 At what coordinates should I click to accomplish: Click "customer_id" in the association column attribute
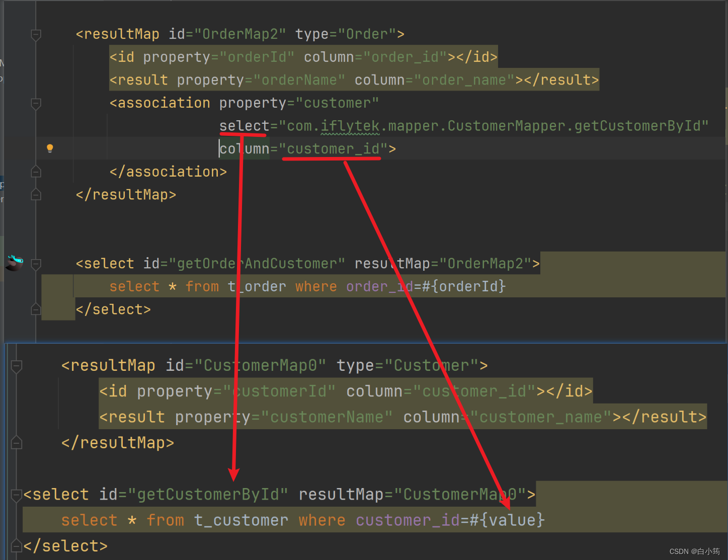pyautogui.click(x=333, y=149)
